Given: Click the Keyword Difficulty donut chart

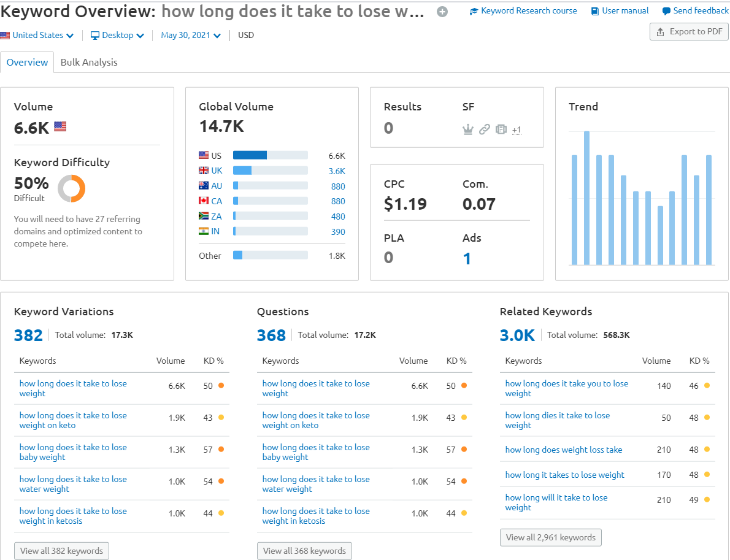Looking at the screenshot, I should [72, 188].
